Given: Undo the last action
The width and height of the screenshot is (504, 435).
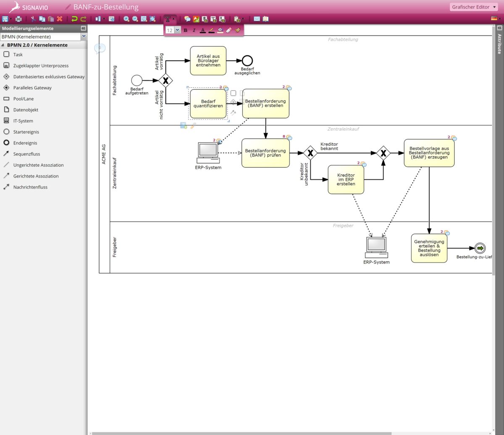Looking at the screenshot, I should [74, 19].
